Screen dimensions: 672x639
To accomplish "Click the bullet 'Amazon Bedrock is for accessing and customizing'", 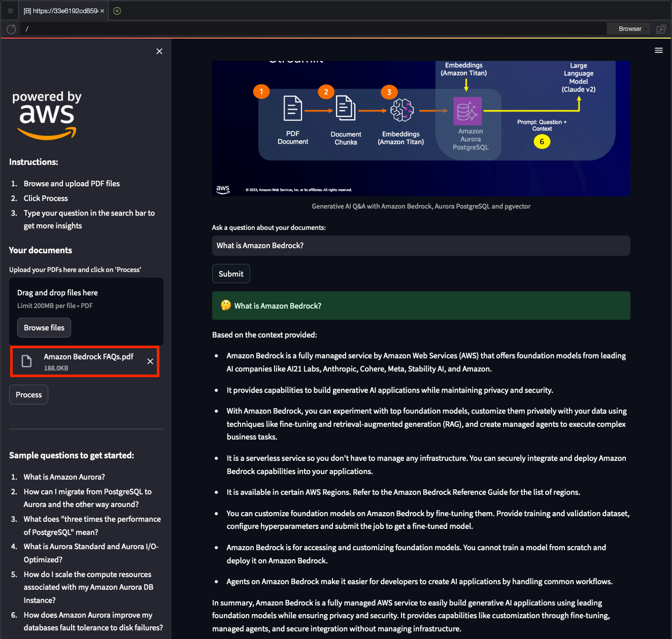I will (x=416, y=554).
